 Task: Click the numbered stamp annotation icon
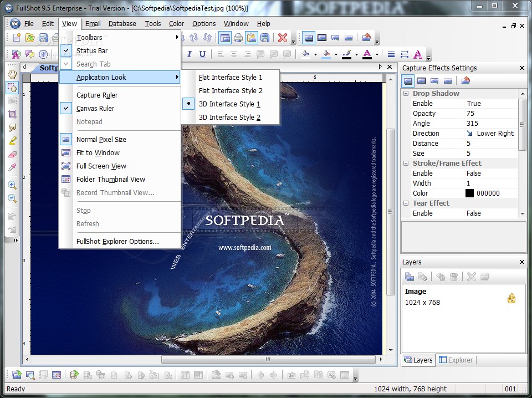[43, 54]
